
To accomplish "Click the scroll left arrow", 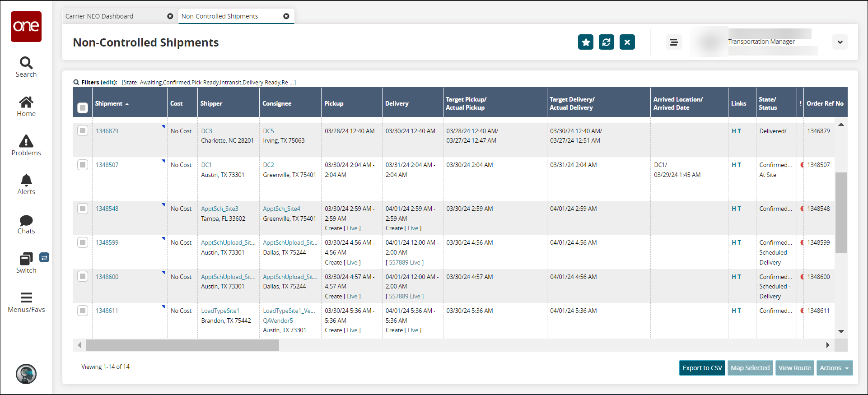I will [x=79, y=345].
